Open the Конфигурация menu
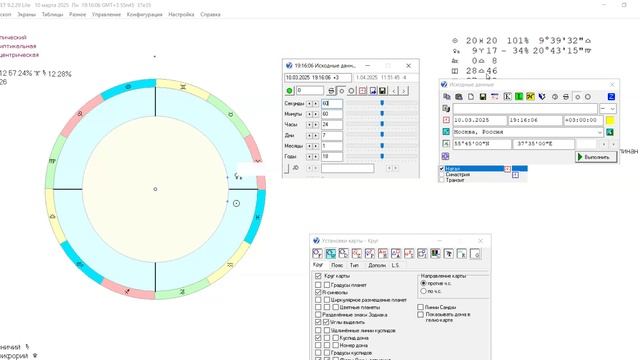Screen dimensions: 640x360 144,14
